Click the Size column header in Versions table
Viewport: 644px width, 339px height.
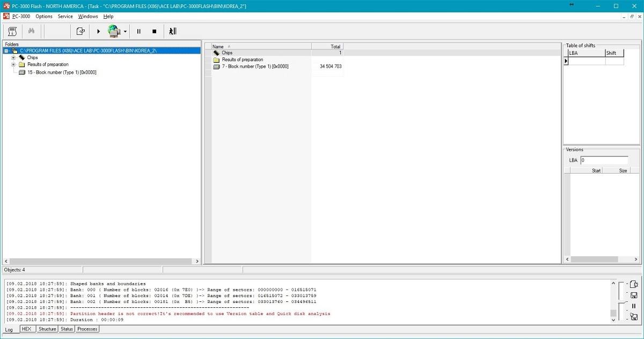[616, 170]
